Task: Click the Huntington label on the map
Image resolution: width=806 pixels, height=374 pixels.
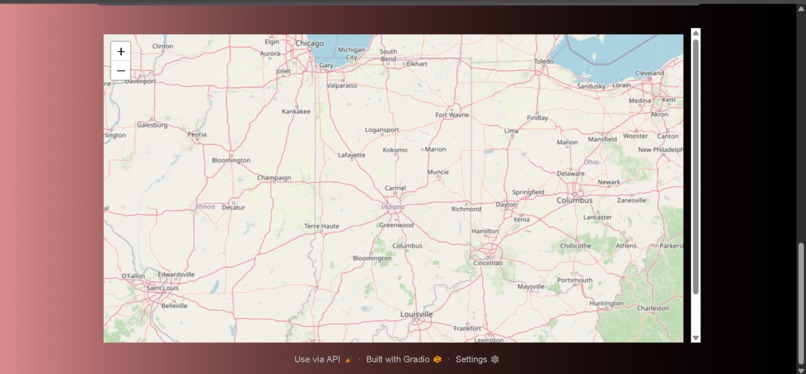Action: pyautogui.click(x=607, y=304)
